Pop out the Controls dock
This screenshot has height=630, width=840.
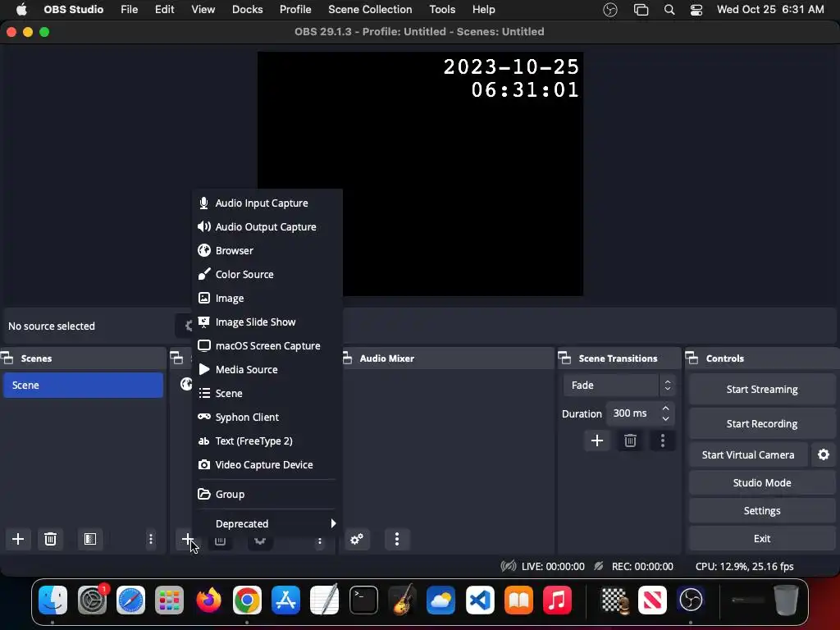692,358
